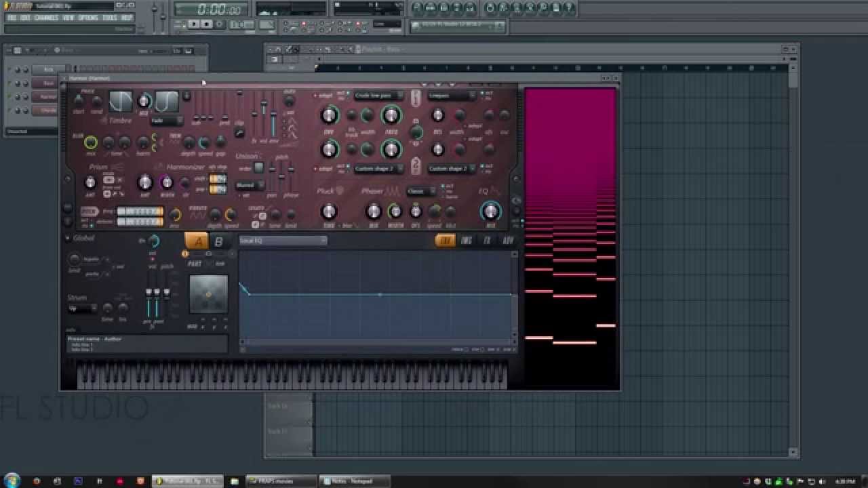
Task: Open the HELP menu
Action: pyautogui.click(x=127, y=18)
